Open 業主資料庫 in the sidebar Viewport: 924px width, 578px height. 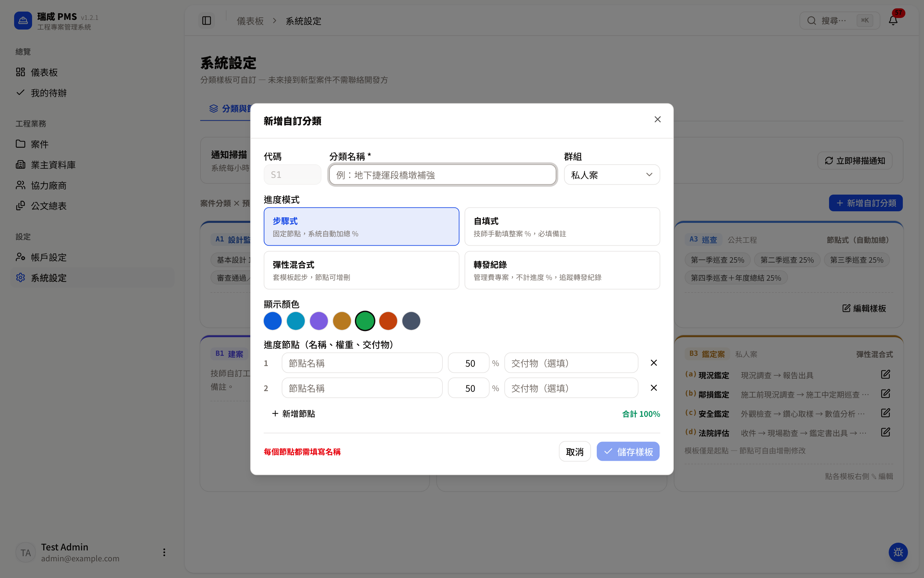92,165
